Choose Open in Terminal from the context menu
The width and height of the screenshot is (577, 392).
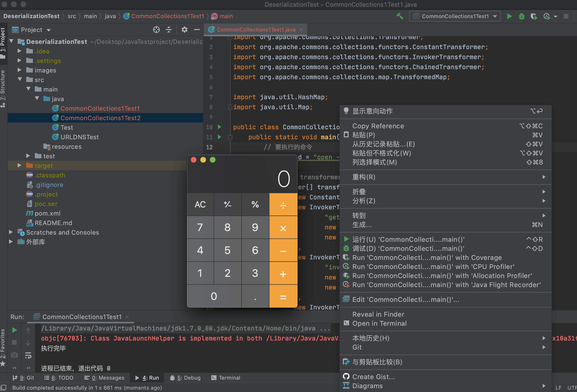click(445, 323)
